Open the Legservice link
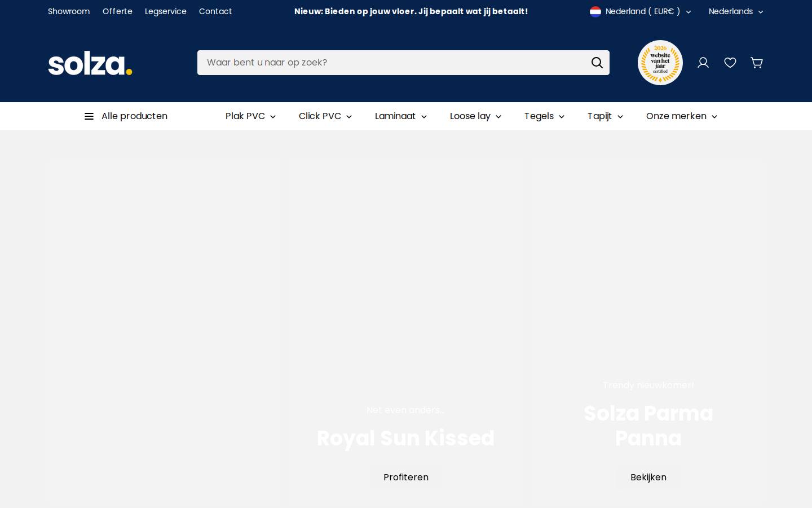812x508 pixels. [x=166, y=11]
